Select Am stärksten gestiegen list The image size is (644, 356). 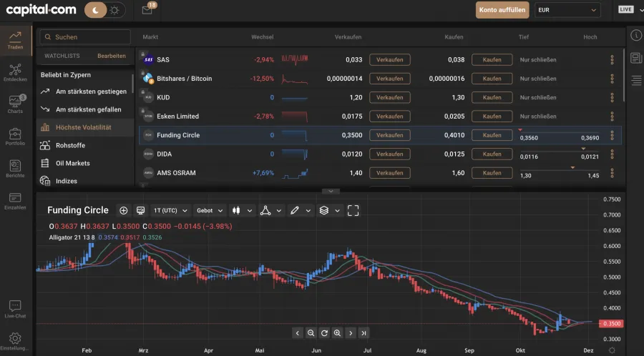coord(84,92)
